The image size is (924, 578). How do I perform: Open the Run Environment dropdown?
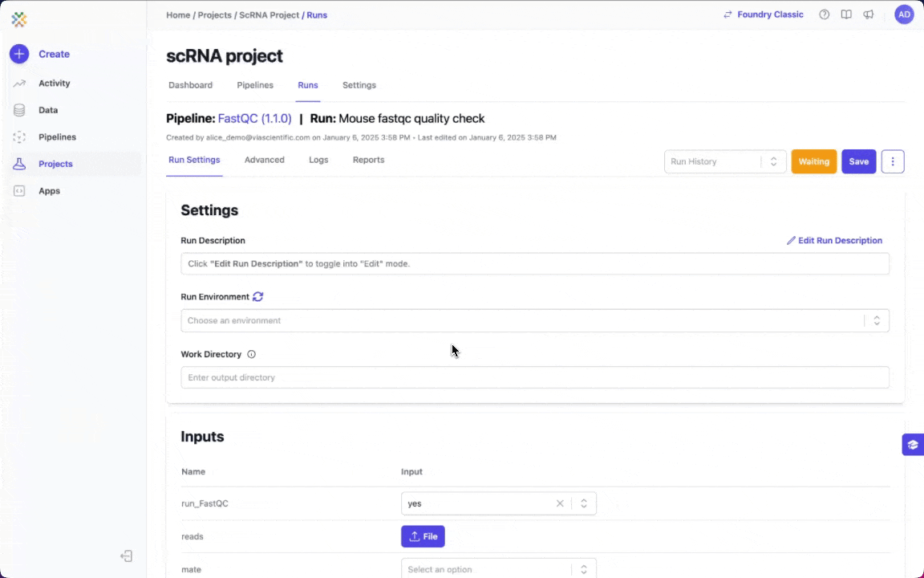[x=534, y=320]
